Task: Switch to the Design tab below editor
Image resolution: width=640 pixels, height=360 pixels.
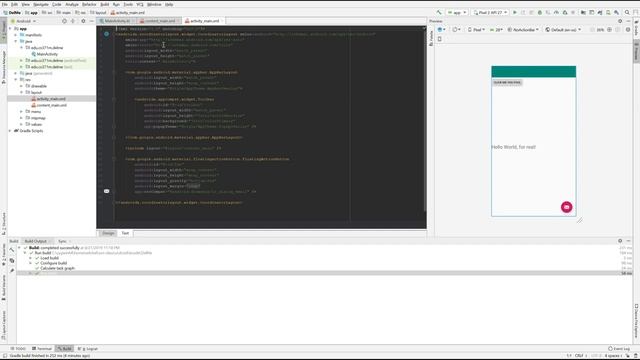Action: coord(108,233)
